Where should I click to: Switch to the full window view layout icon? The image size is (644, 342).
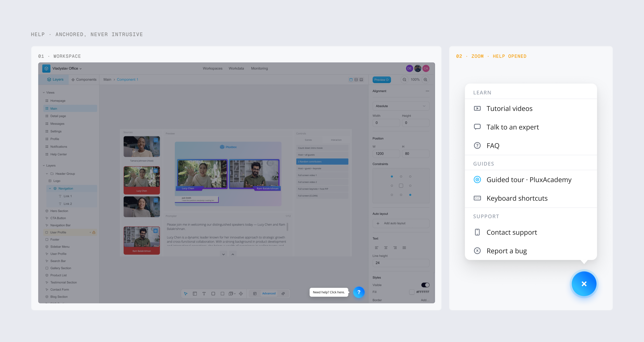click(x=351, y=80)
